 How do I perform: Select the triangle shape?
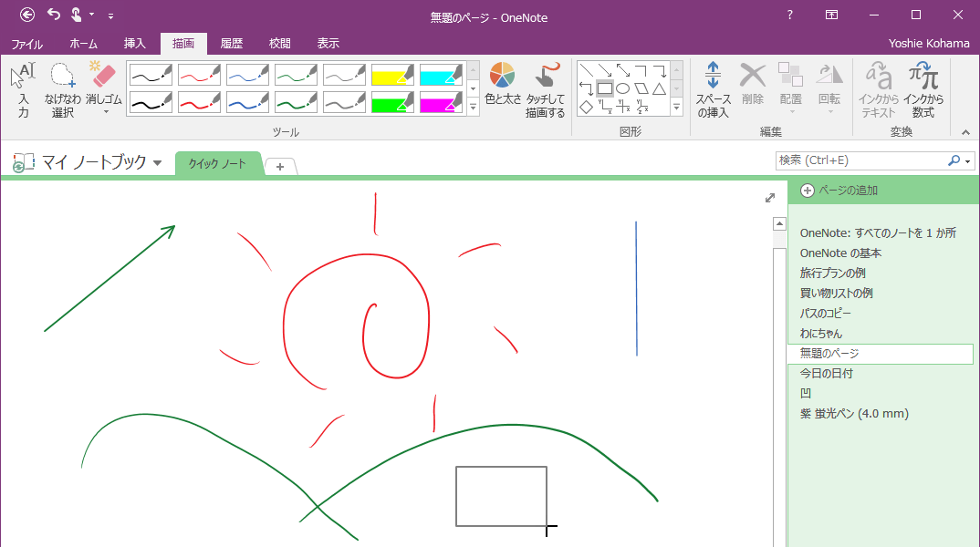coord(660,88)
